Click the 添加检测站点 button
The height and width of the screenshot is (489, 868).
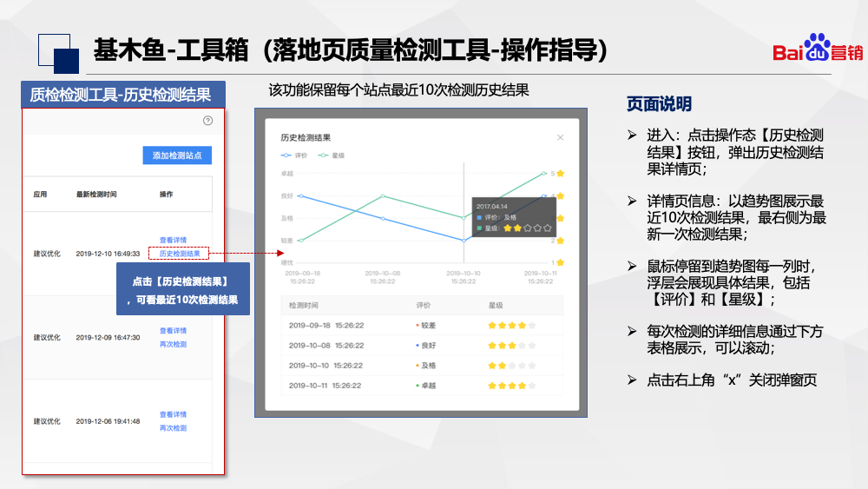[177, 155]
